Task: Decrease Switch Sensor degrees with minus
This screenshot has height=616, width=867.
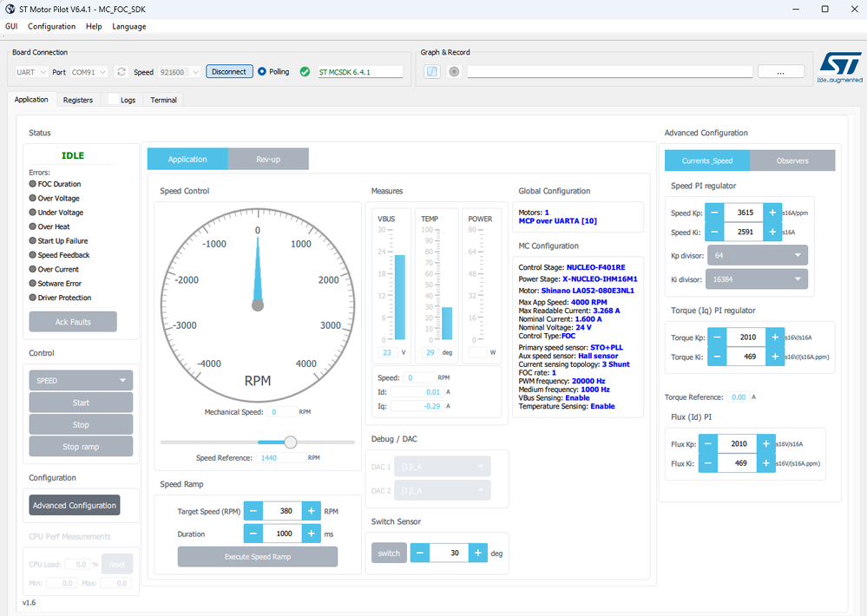Action: (420, 553)
